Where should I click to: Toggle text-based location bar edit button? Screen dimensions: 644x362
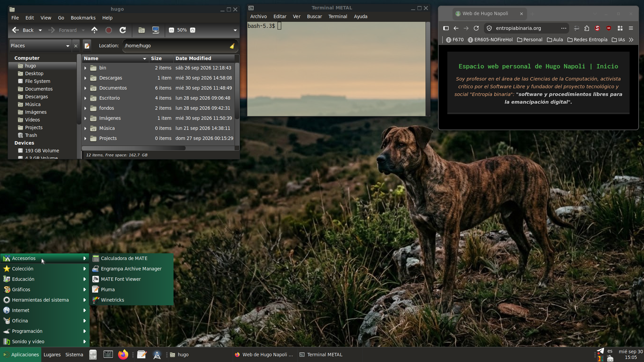click(87, 46)
